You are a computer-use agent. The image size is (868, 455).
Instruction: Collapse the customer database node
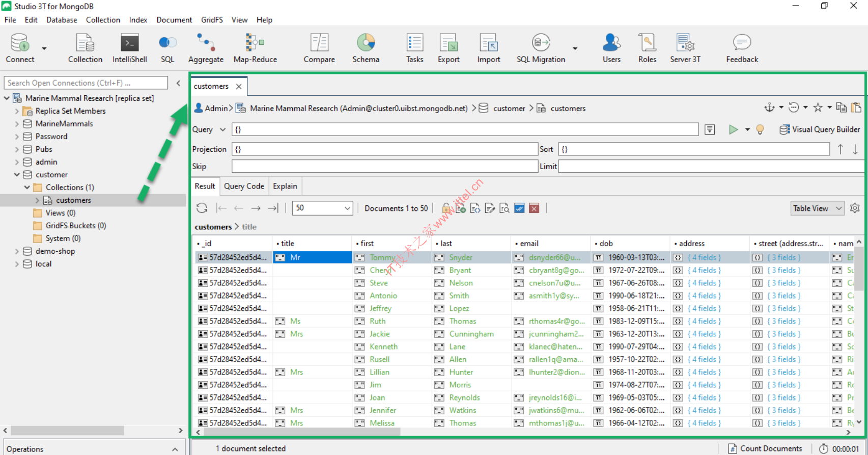pos(17,175)
